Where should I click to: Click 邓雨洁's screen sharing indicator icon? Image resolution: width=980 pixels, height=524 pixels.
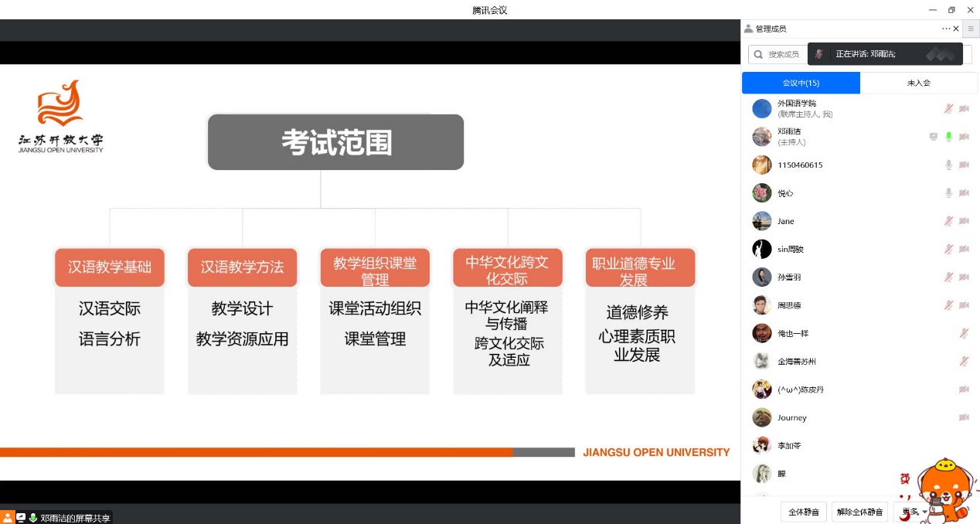tap(934, 137)
